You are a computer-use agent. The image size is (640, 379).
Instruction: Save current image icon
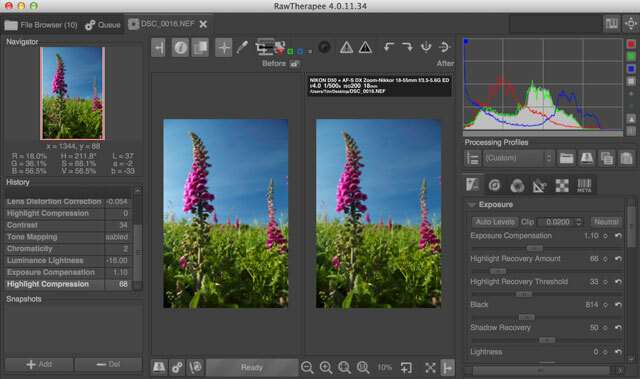coord(159,368)
